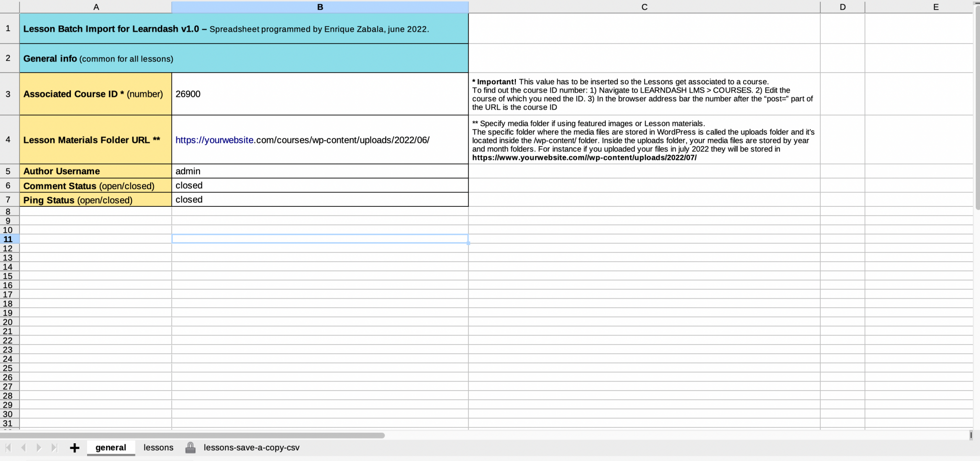Image resolution: width=980 pixels, height=461 pixels.
Task: Click the horizontal scrollbar at the bottom
Action: pyautogui.click(x=191, y=435)
